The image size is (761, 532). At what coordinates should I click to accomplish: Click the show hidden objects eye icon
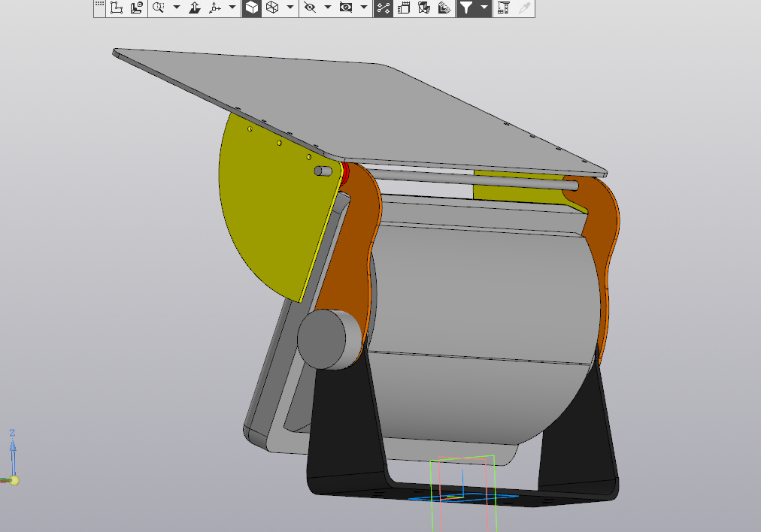tap(346, 8)
